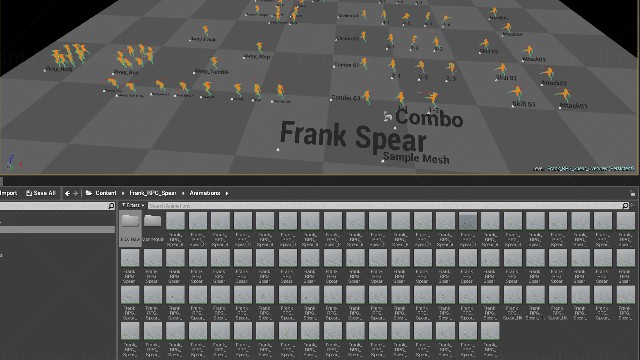Open the path picker folder icon
The width and height of the screenshot is (640, 360).
[89, 193]
